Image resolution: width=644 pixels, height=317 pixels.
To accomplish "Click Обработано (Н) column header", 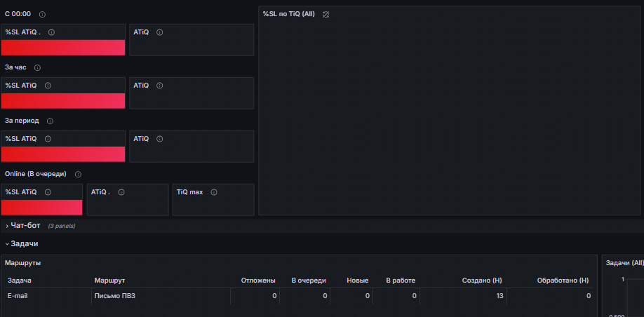I will (x=562, y=281).
